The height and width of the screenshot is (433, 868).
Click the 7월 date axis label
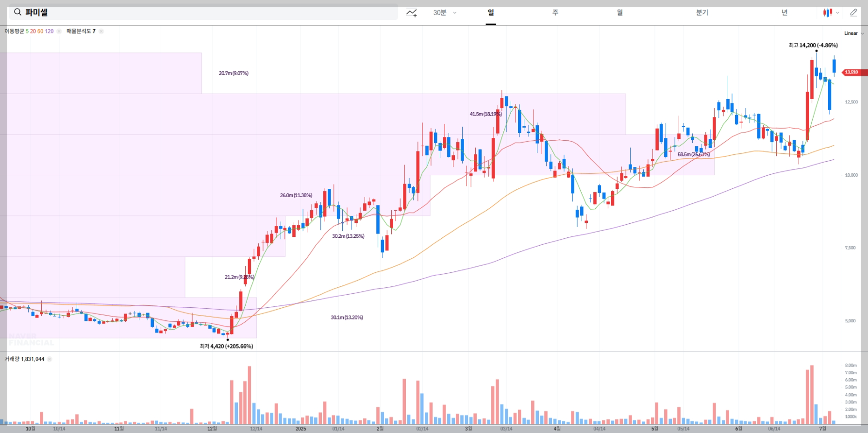point(822,429)
